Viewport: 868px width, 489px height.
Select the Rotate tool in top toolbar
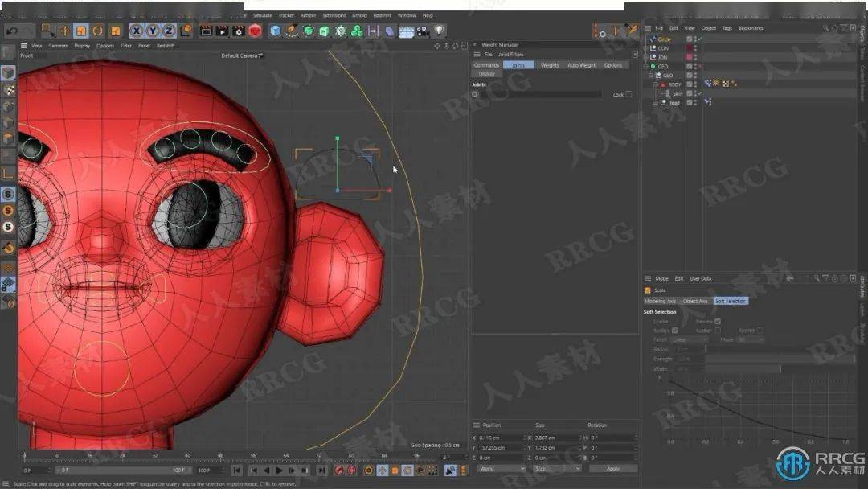97,31
